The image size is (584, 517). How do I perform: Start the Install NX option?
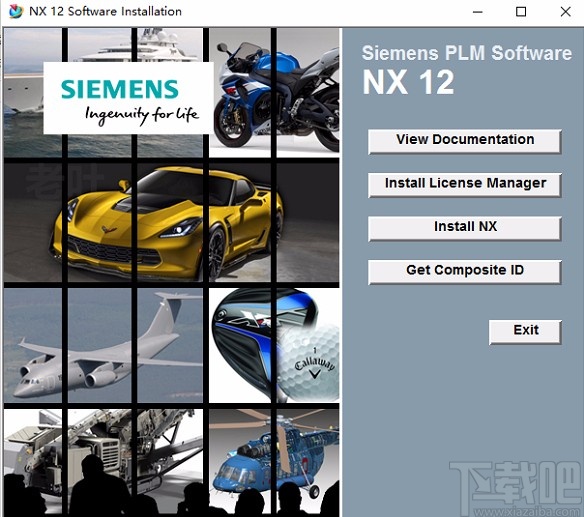(464, 228)
